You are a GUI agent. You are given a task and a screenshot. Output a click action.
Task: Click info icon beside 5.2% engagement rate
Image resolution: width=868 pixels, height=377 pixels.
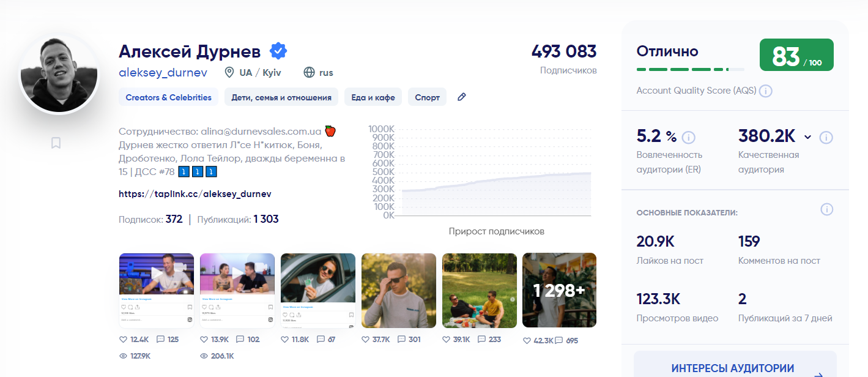click(688, 137)
